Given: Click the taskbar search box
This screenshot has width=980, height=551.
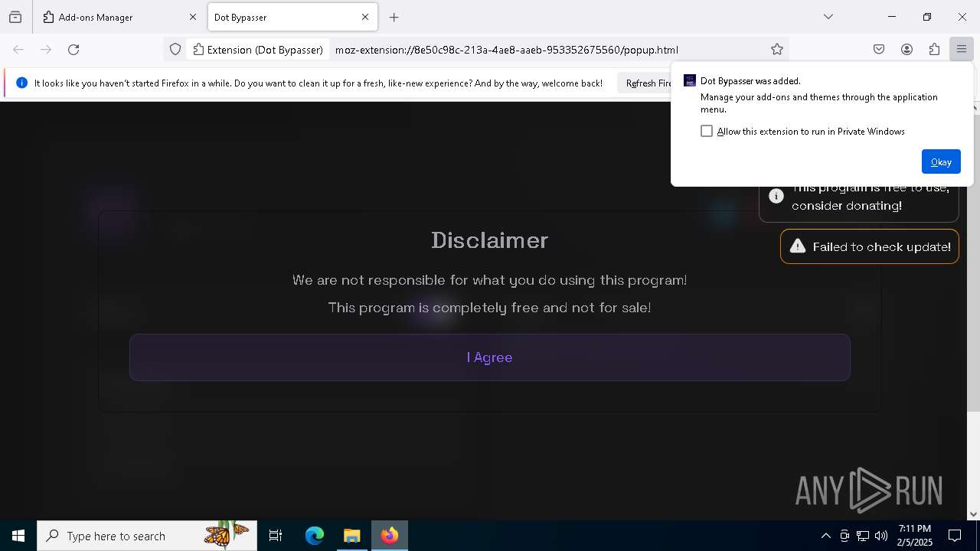Looking at the screenshot, I should (x=147, y=536).
